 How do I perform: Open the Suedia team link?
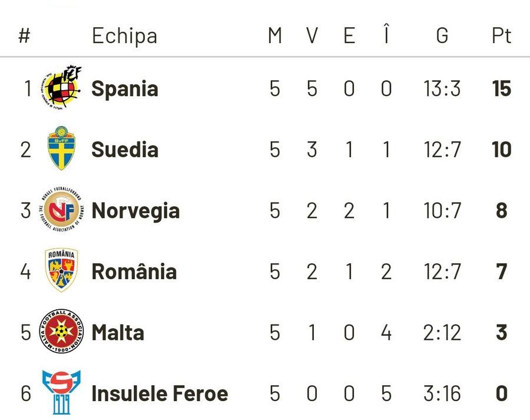click(x=125, y=150)
